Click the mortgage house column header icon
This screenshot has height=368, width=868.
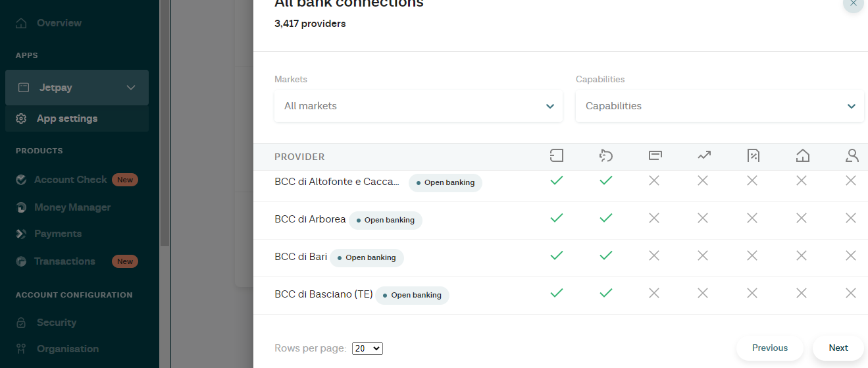pyautogui.click(x=802, y=156)
